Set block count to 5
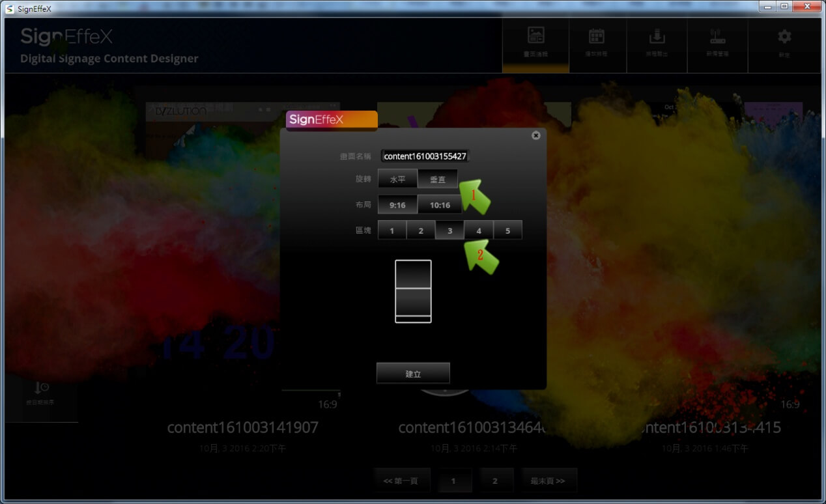This screenshot has height=504, width=826. click(x=507, y=231)
